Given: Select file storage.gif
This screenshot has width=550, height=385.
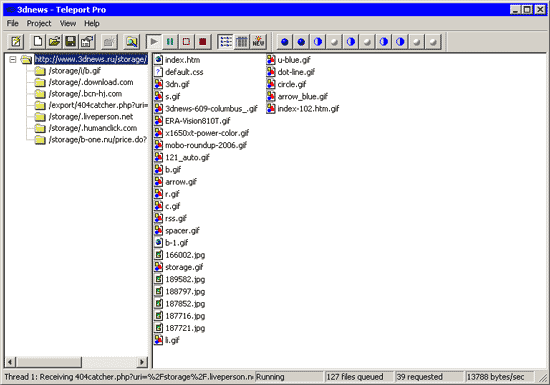Looking at the screenshot, I should 184,267.
